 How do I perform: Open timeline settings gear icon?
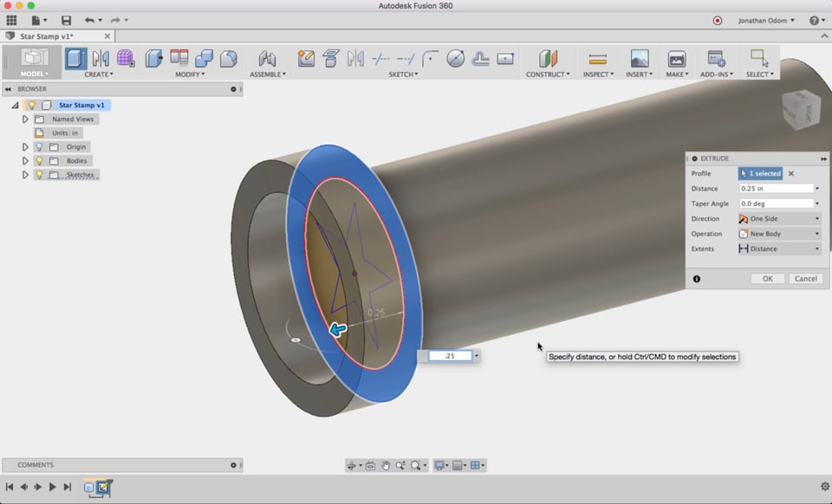[824, 487]
